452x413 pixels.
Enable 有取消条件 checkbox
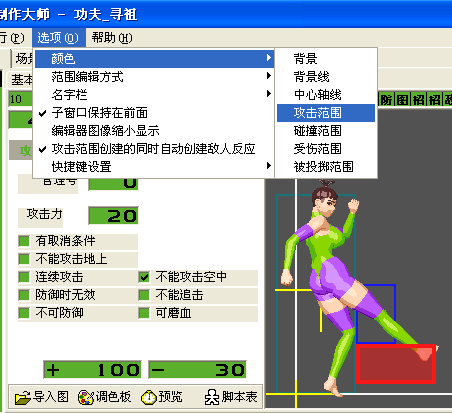[24, 241]
